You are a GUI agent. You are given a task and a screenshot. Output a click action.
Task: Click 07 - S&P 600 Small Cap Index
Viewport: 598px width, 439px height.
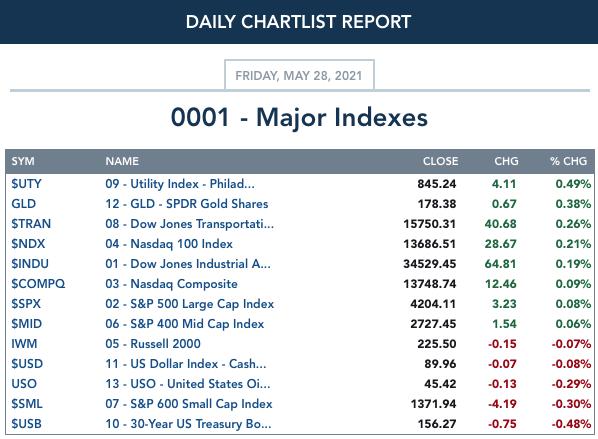[x=189, y=404]
